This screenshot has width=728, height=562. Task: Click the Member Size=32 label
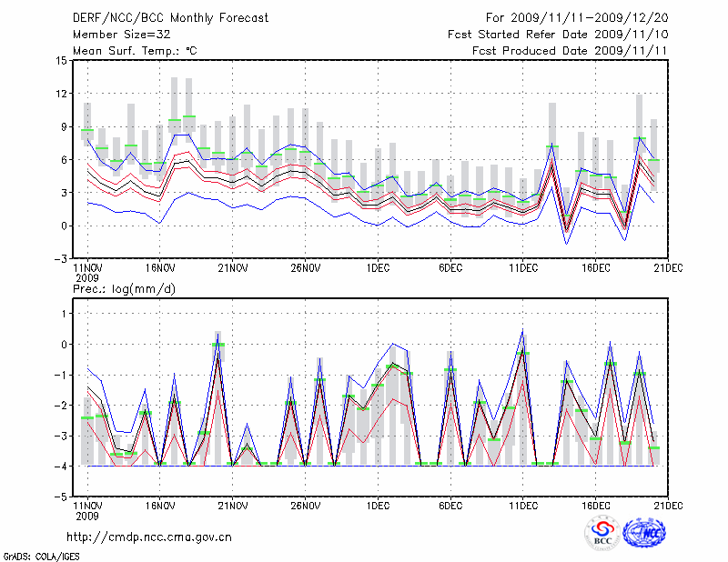122,35
